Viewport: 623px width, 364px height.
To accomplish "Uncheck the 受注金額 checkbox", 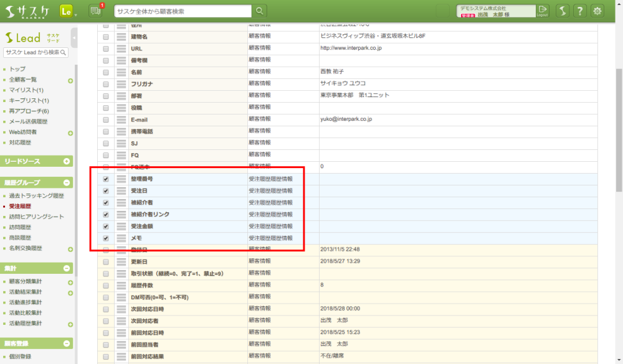I will 105,226.
